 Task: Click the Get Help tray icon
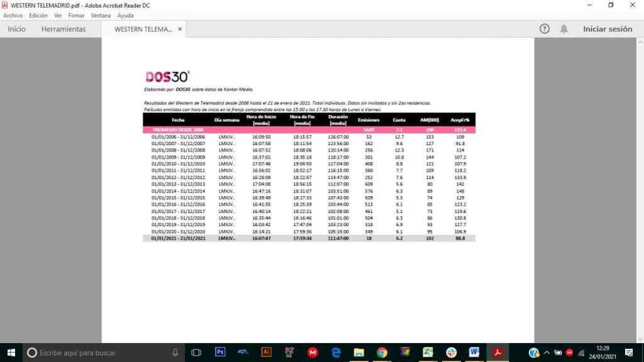click(x=533, y=353)
